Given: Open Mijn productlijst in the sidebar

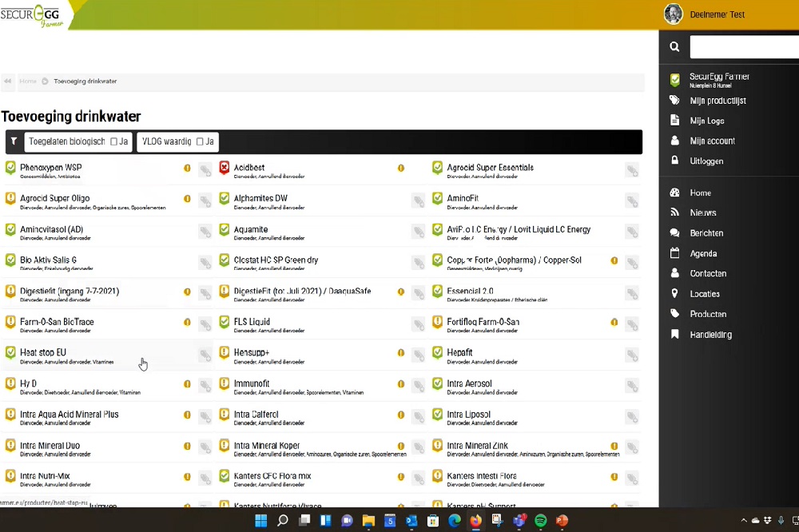Looking at the screenshot, I should pos(718,101).
